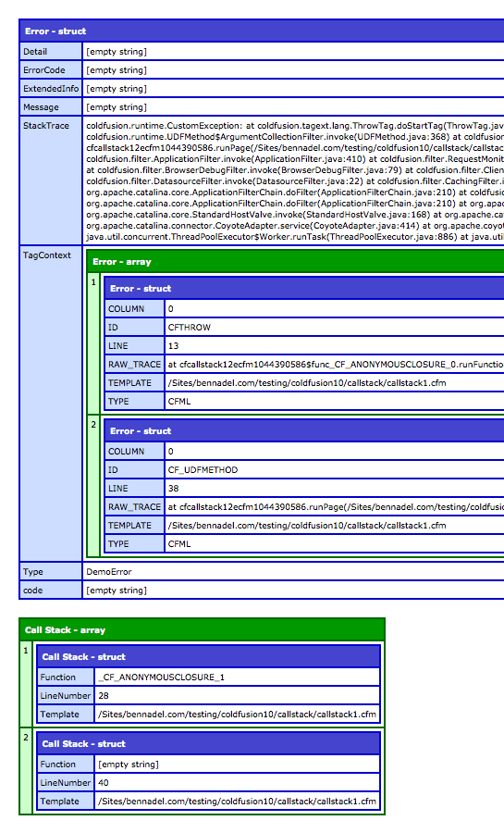The image size is (504, 833).
Task: Select the "CFTHROW" ID value
Action: point(190,328)
